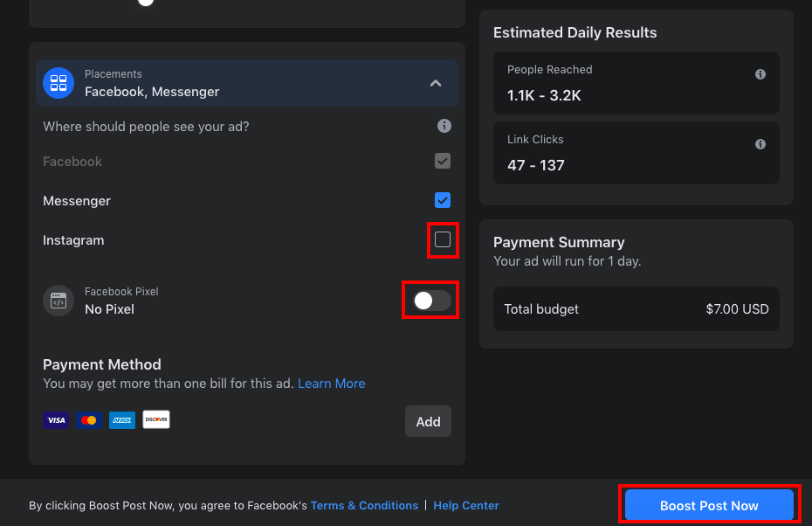Viewport: 812px width, 526px height.
Task: Open the Terms & Conditions link
Action: tap(364, 505)
